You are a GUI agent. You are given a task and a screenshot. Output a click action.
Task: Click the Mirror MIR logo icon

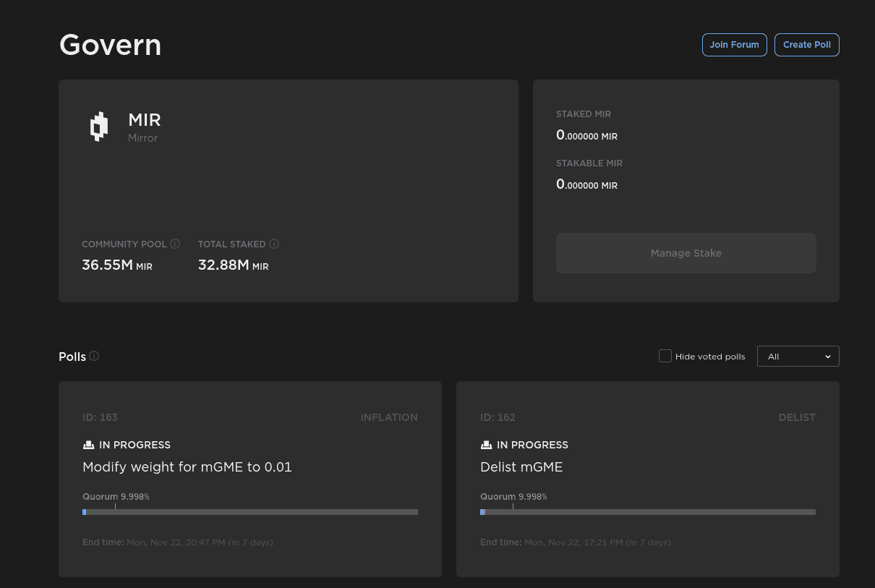click(x=99, y=126)
